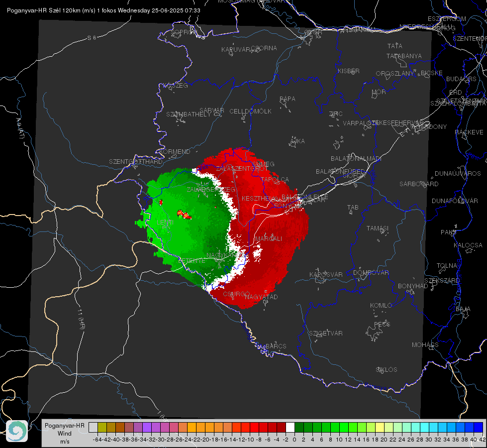Click the 'RACKEVE' town label
Viewport: 487px width, 448px height.
[x=469, y=132]
